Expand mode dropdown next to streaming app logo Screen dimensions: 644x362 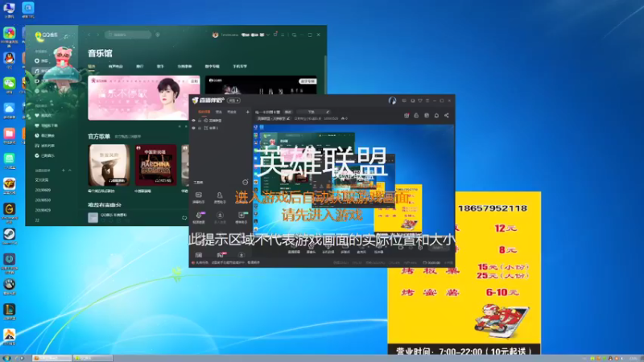pos(234,101)
